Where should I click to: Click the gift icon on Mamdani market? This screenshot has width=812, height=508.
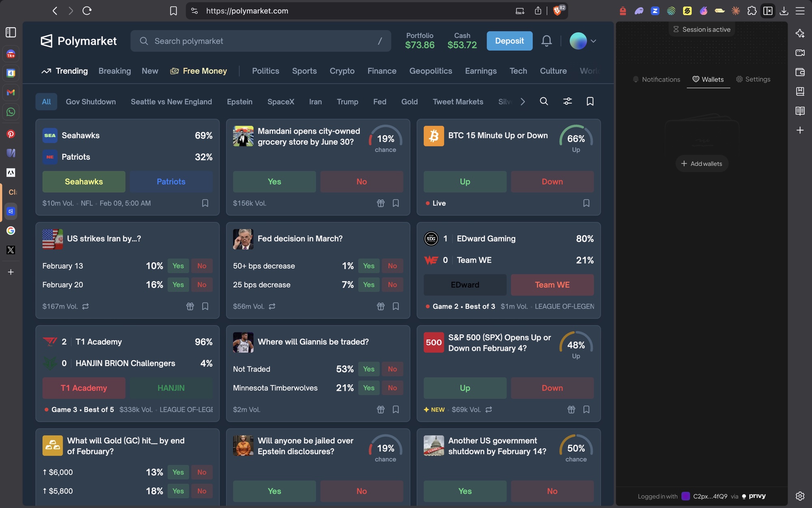pos(380,203)
